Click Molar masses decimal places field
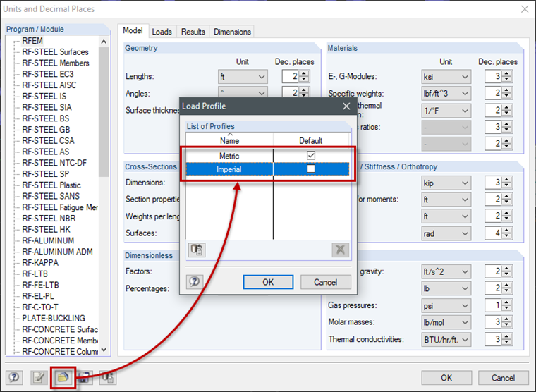Screen dimensions: 536x392 493,322
